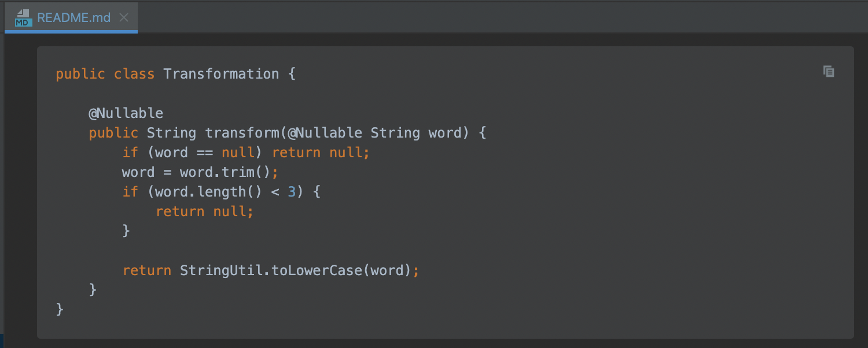Copy the code block using copy icon
The width and height of the screenshot is (868, 348).
click(x=829, y=72)
